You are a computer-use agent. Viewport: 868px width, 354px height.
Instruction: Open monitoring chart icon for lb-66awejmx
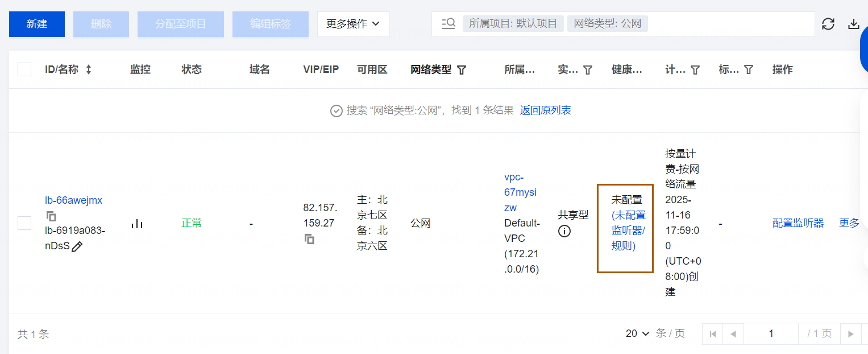click(x=137, y=224)
